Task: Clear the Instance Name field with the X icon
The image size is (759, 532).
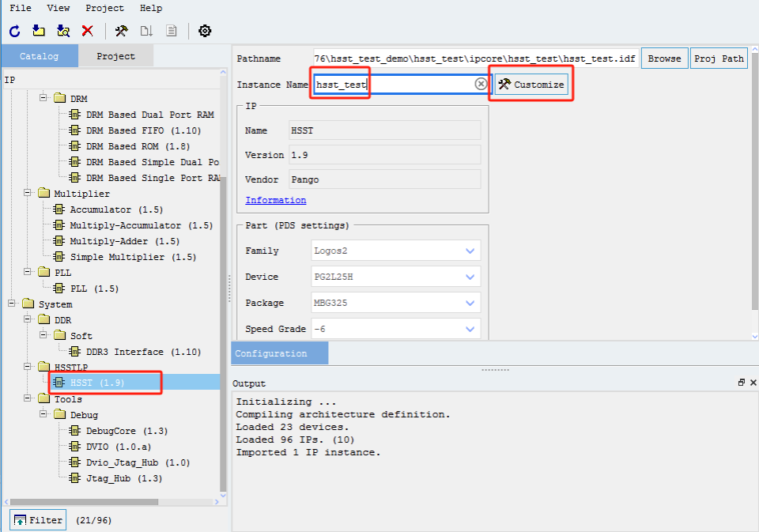Action: [x=481, y=85]
